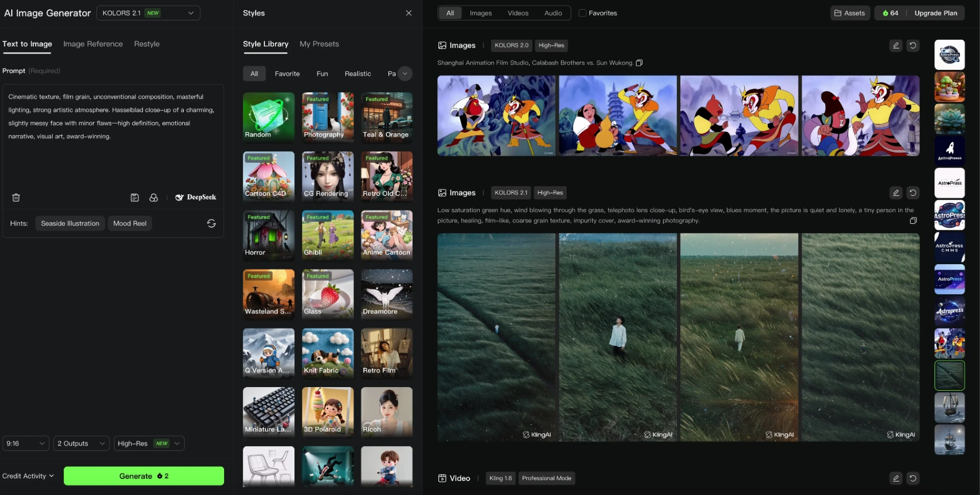Close the Styles panel

click(x=409, y=13)
